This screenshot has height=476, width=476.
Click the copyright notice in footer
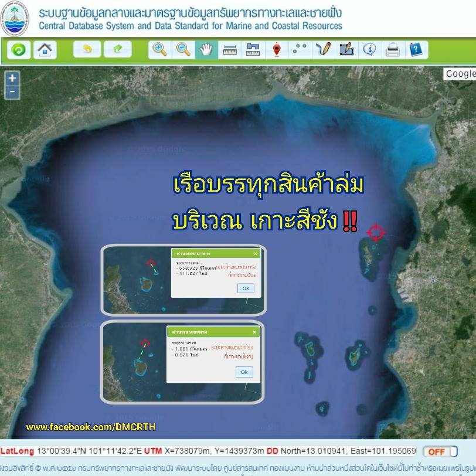238,468
